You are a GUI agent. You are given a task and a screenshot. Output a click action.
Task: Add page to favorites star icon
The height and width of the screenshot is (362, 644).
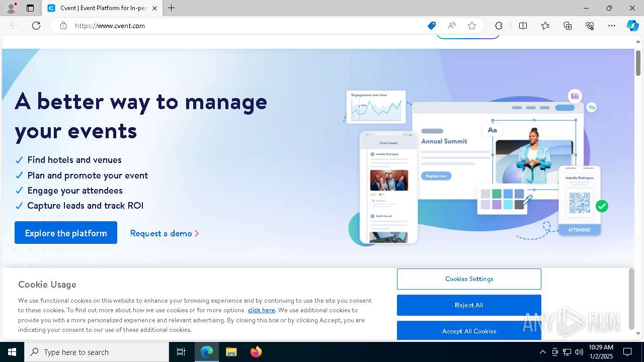pos(472,26)
